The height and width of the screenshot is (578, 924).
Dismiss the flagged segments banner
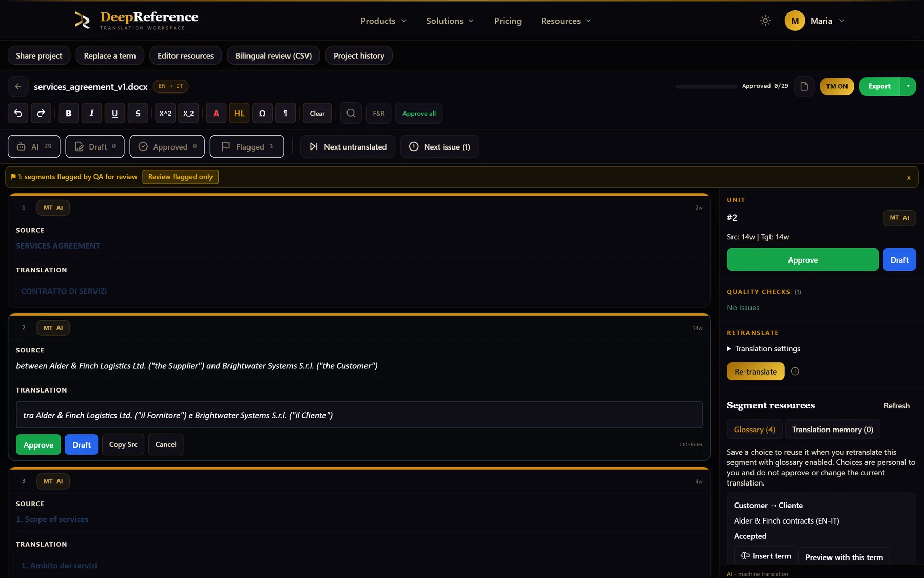909,177
